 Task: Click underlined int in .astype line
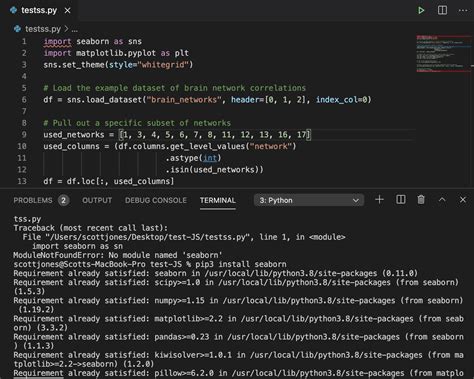[210, 158]
